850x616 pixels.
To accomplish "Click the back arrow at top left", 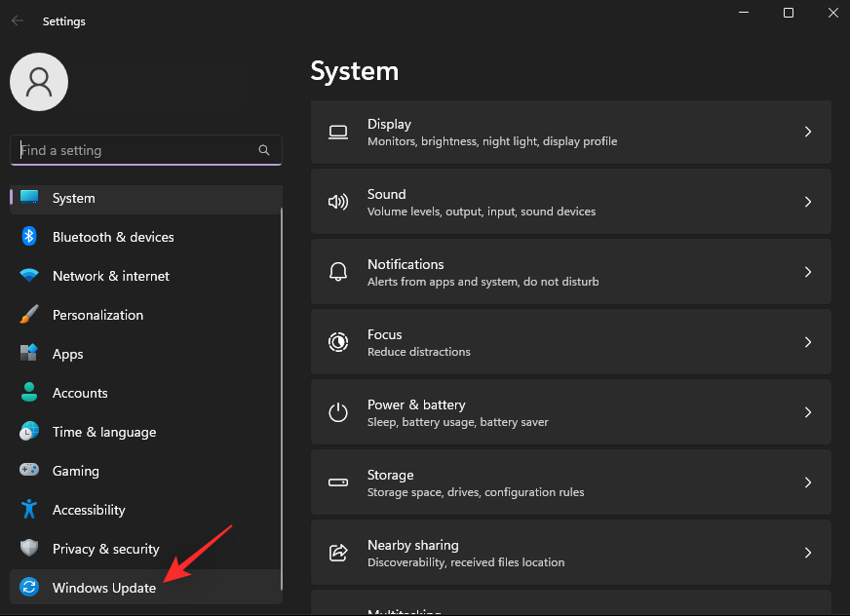I will pos(17,19).
